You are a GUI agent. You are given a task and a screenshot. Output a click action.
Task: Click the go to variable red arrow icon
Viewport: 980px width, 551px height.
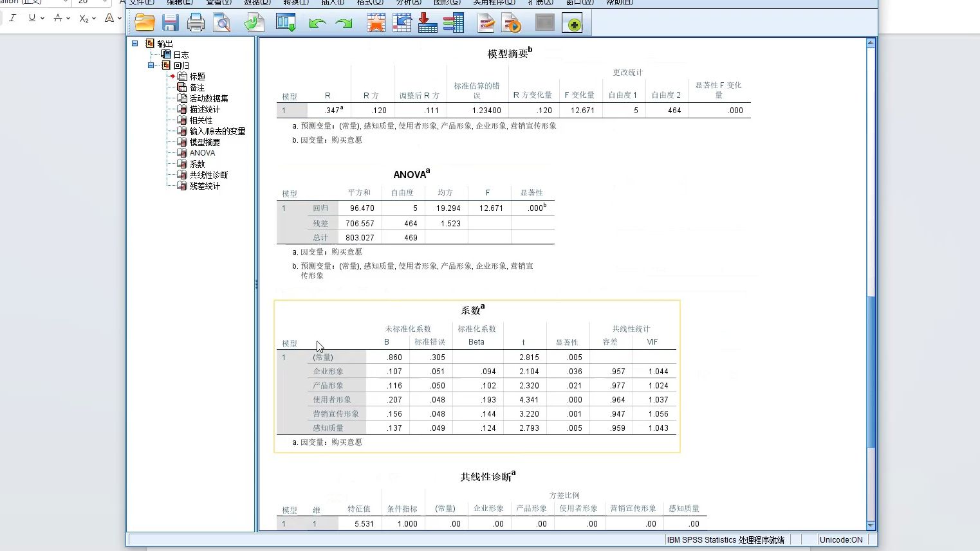tap(428, 23)
